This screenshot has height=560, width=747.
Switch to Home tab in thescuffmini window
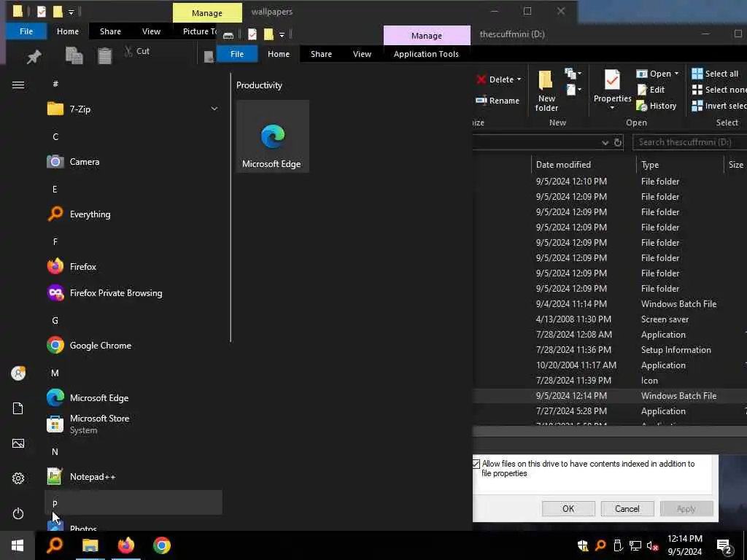pos(279,54)
